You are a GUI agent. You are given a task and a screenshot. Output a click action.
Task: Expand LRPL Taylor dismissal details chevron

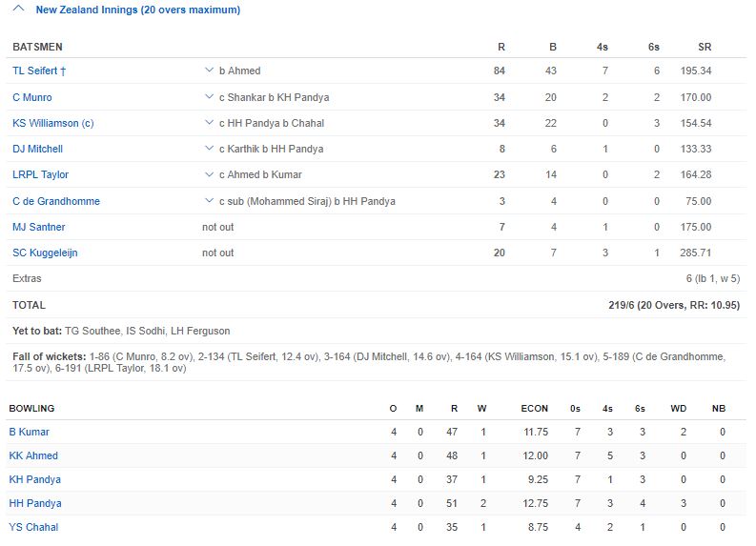point(209,174)
